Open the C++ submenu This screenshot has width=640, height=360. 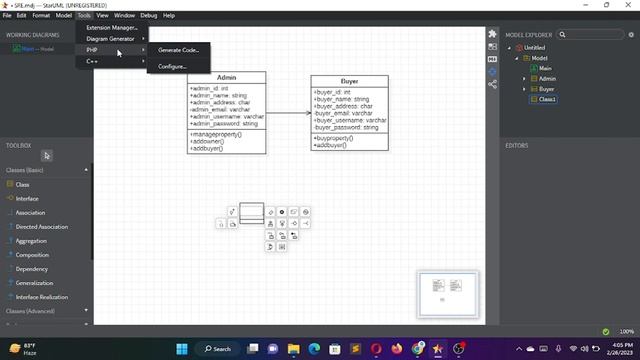(x=111, y=61)
